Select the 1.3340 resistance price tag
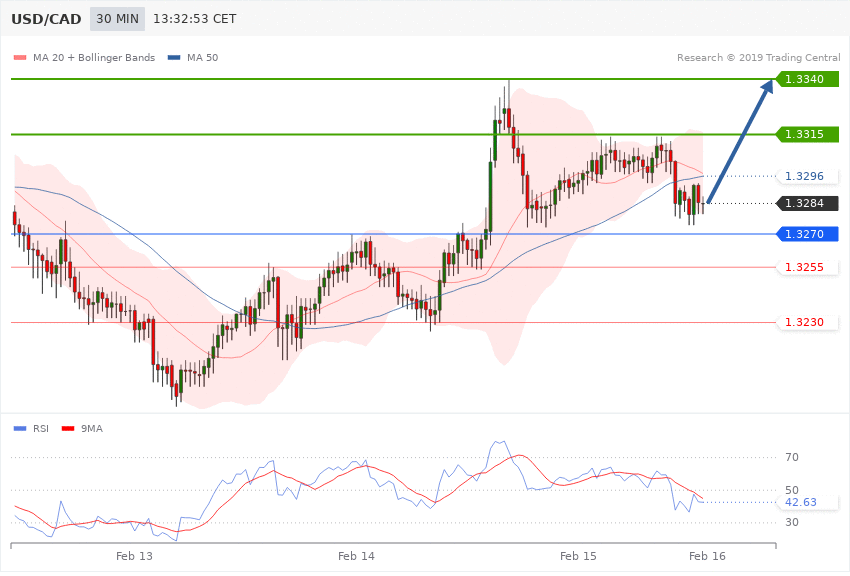This screenshot has height=576, width=850. [x=807, y=79]
